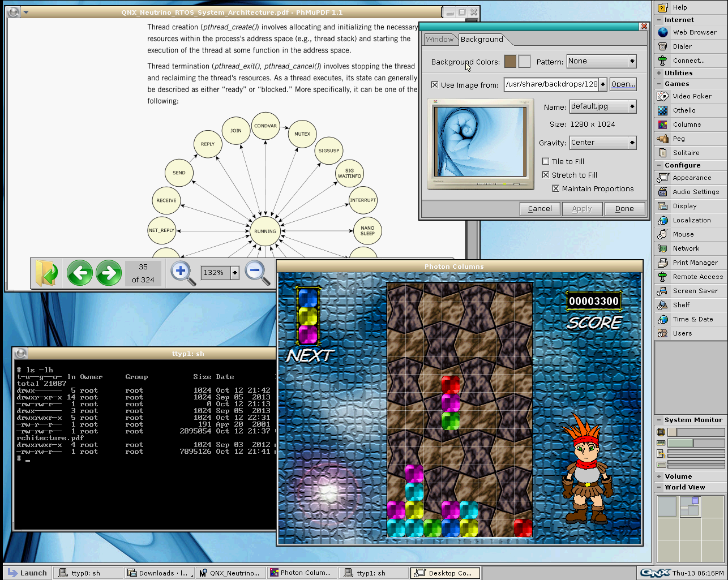Image resolution: width=728 pixels, height=580 pixels.
Task: Pick the light gray background color swatch
Action: click(524, 62)
